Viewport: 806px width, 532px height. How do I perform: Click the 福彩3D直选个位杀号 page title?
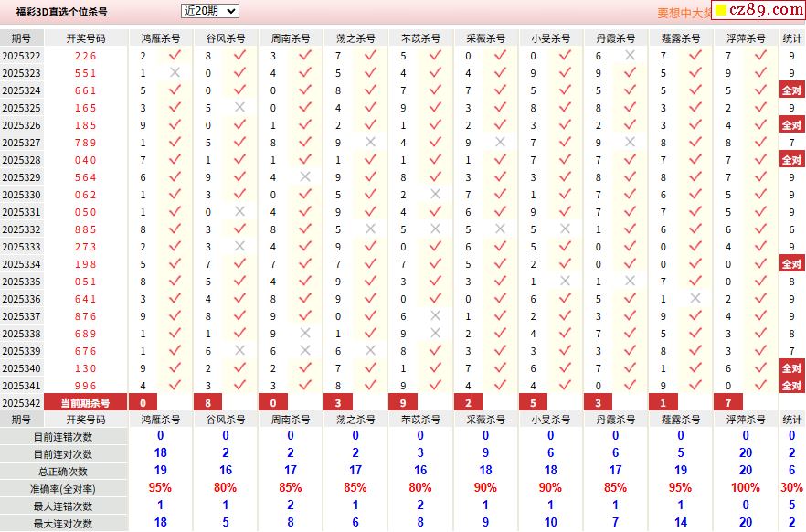click(62, 12)
